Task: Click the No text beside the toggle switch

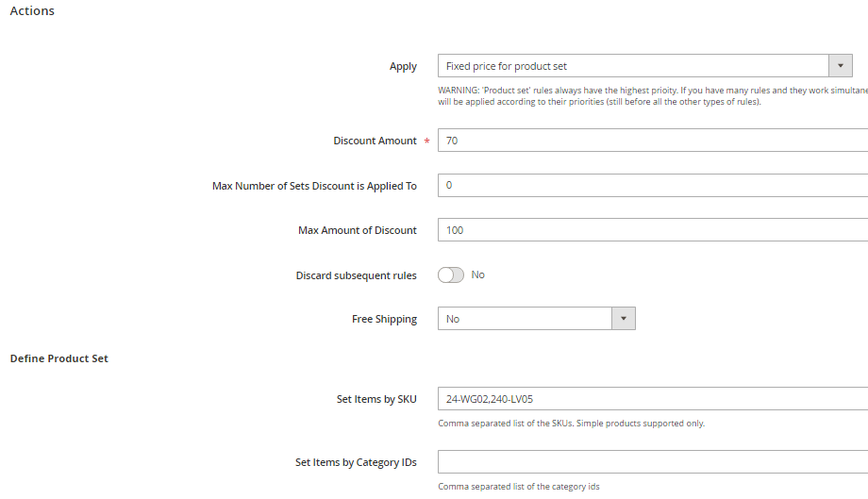Action: 477,274
